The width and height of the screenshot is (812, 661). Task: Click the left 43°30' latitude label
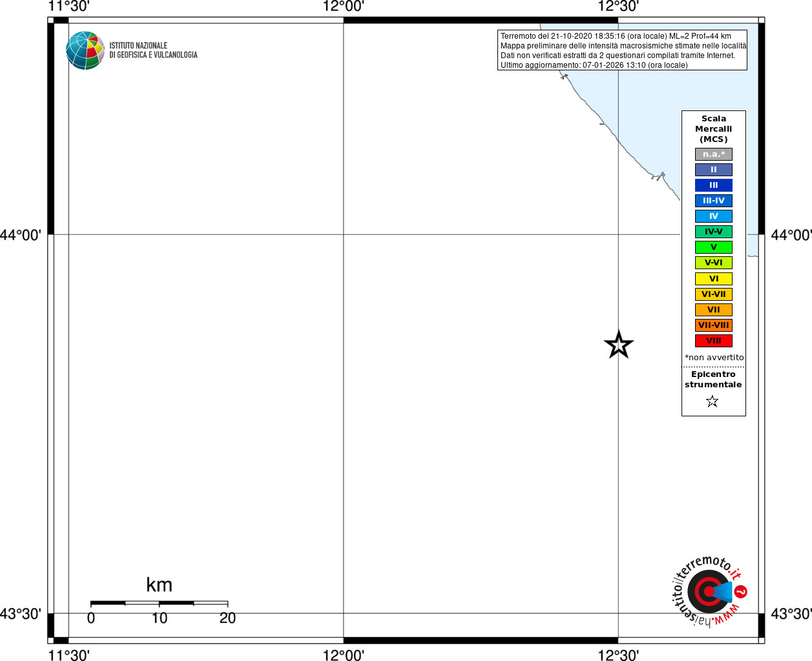tap(21, 614)
